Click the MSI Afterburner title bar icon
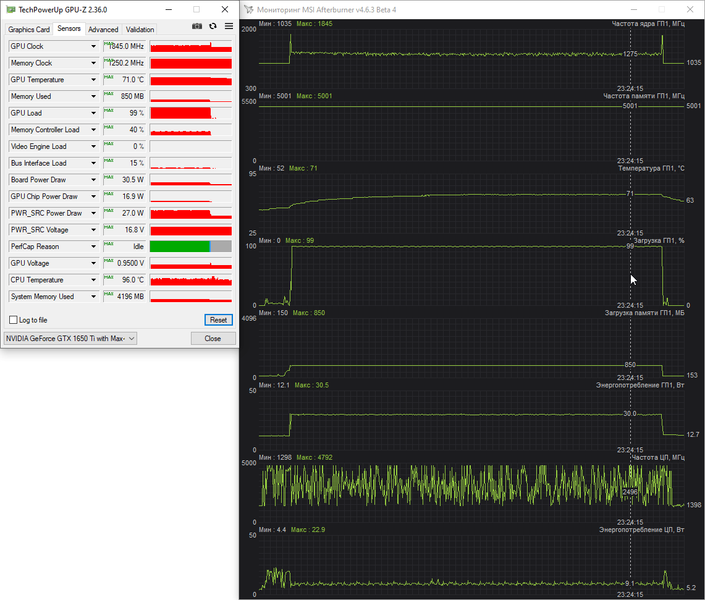This screenshot has height=600, width=705. 249,9
